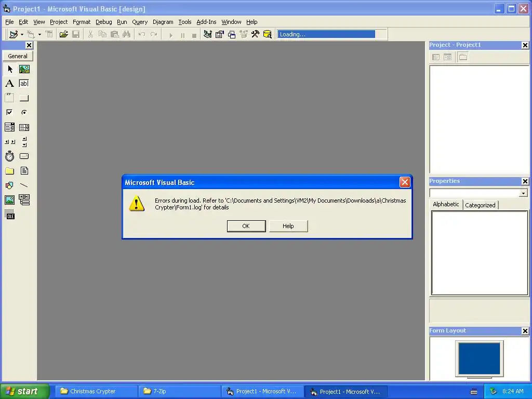Image resolution: width=532 pixels, height=399 pixels.
Task: Select the Timer control tool
Action: coord(10,156)
